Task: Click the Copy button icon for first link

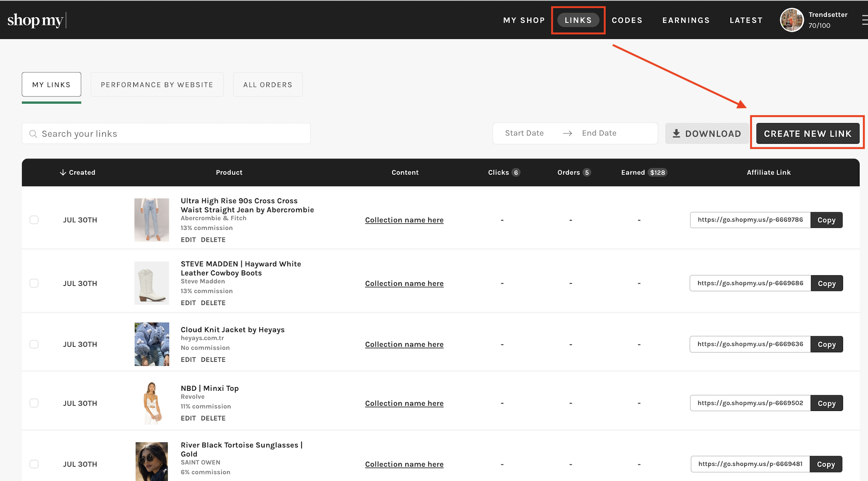Action: point(826,220)
